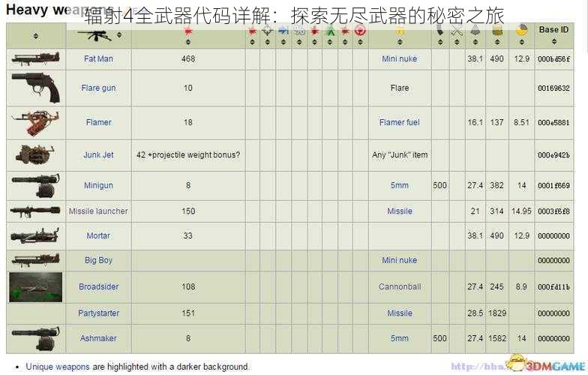Open the Ashmaker weapon link
The height and width of the screenshot is (375, 588).
coord(99,338)
